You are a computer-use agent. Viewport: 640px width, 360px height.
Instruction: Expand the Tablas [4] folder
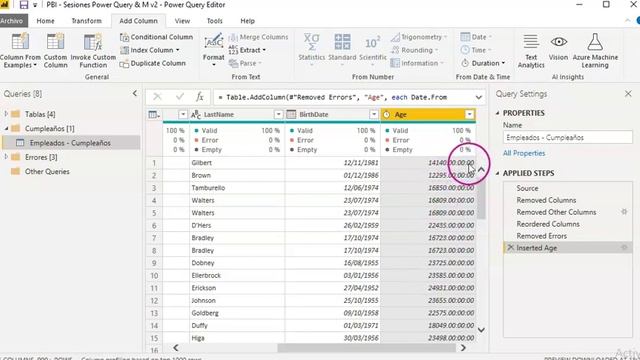[x=6, y=114]
